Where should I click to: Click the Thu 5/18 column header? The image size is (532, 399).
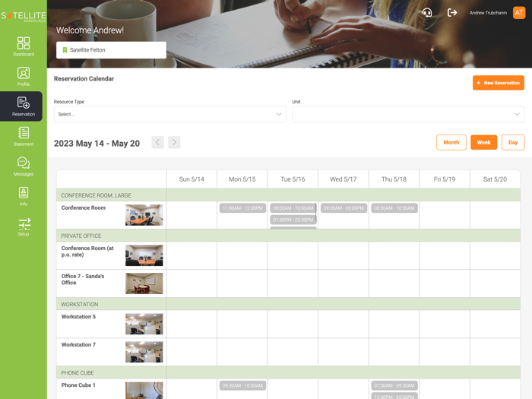[x=394, y=179]
